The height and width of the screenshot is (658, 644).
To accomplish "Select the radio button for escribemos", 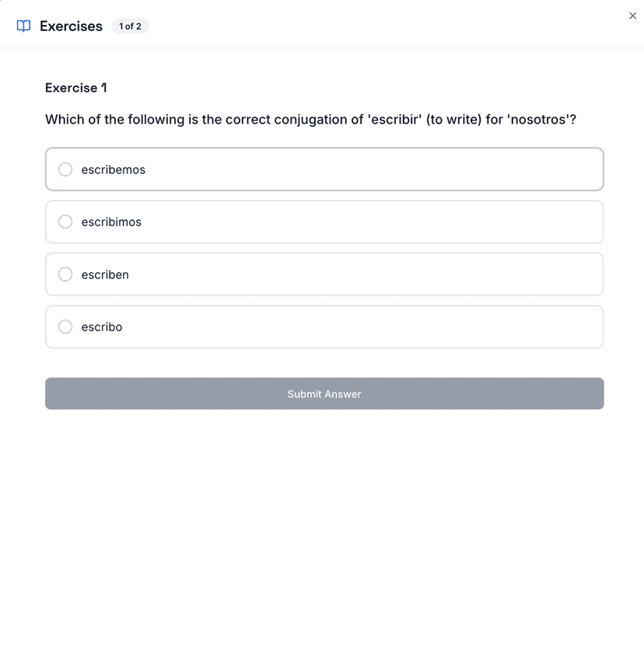I will click(x=65, y=170).
